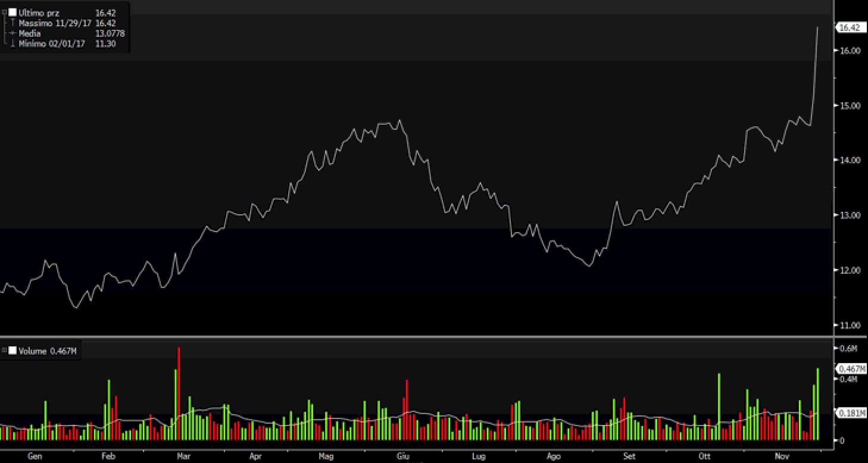Image resolution: width=868 pixels, height=463 pixels.
Task: Expand the Volume legend tree box
Action: [4, 351]
